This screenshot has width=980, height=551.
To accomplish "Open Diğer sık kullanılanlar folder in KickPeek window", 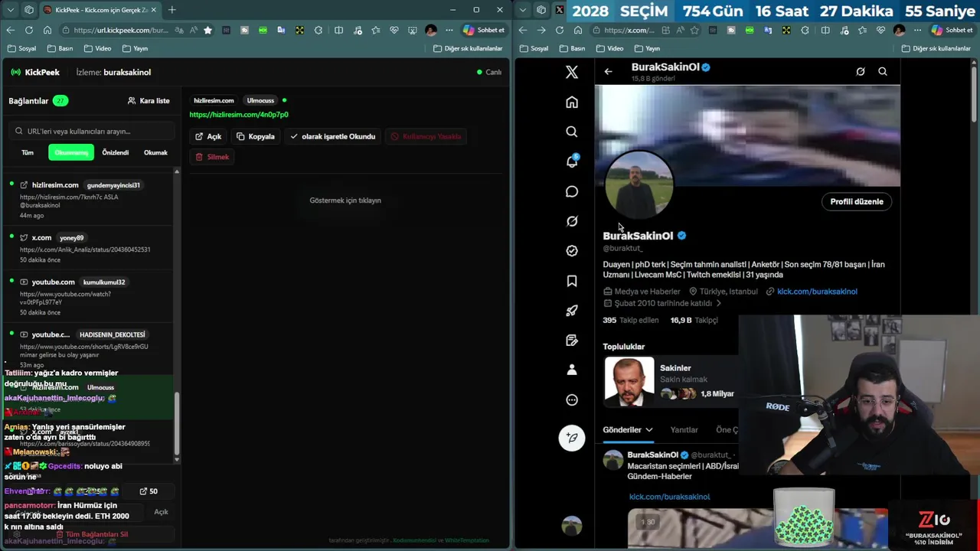I will [468, 48].
